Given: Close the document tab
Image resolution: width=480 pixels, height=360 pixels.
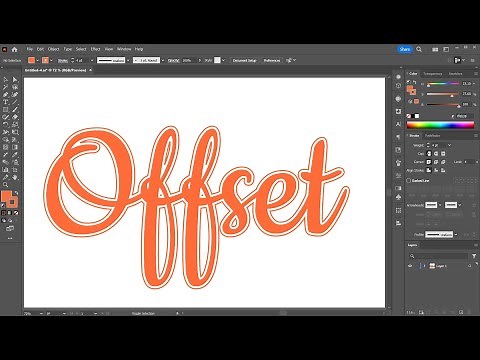Looking at the screenshot, I should tap(90, 70).
